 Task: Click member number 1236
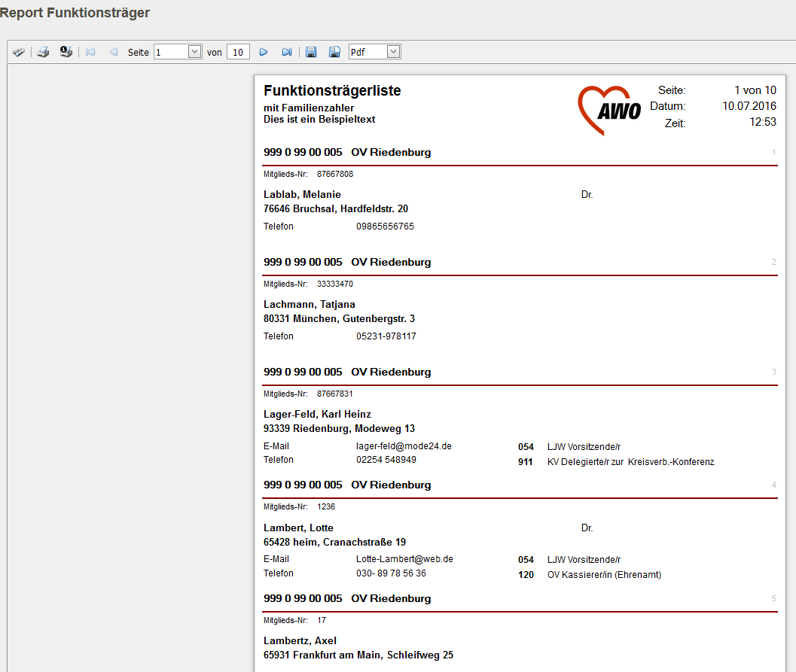326,506
